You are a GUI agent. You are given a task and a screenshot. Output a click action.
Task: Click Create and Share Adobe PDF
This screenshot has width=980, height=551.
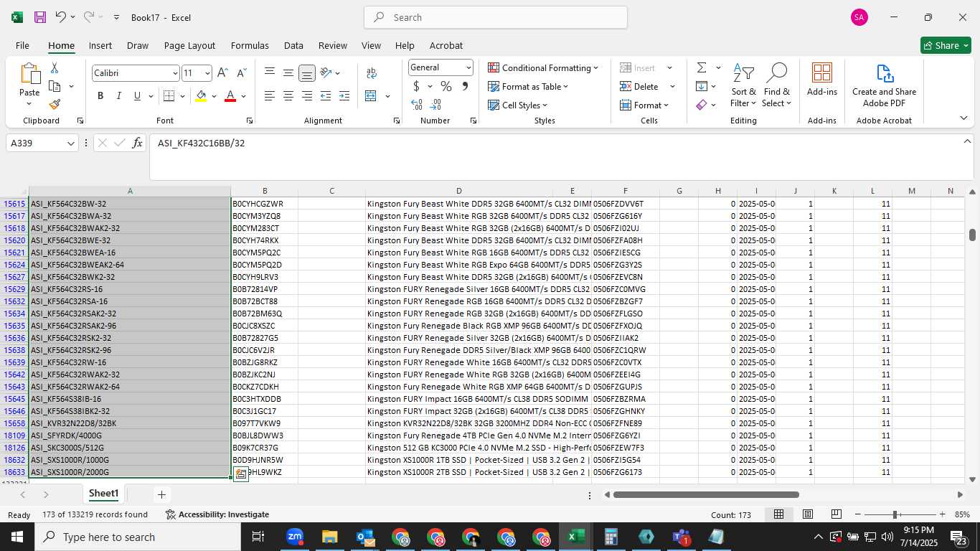[x=884, y=85]
